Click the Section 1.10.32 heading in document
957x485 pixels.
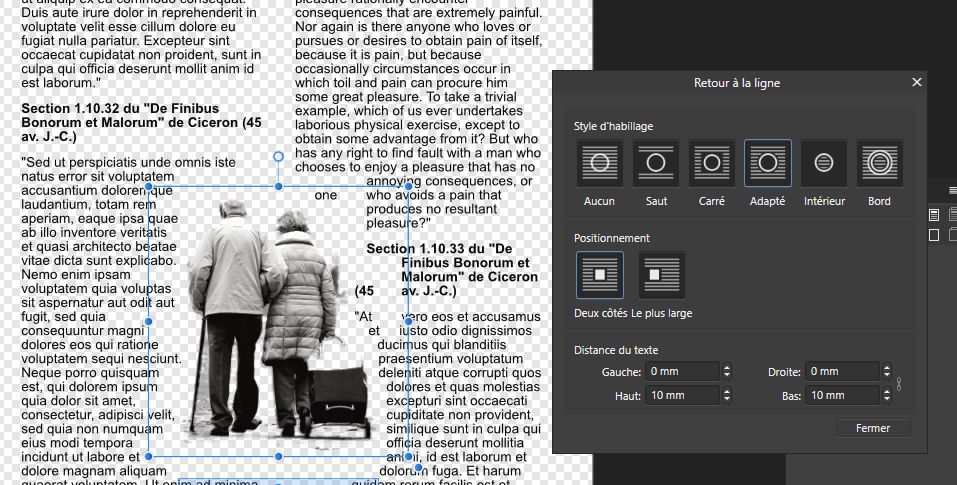pyautogui.click(x=142, y=122)
